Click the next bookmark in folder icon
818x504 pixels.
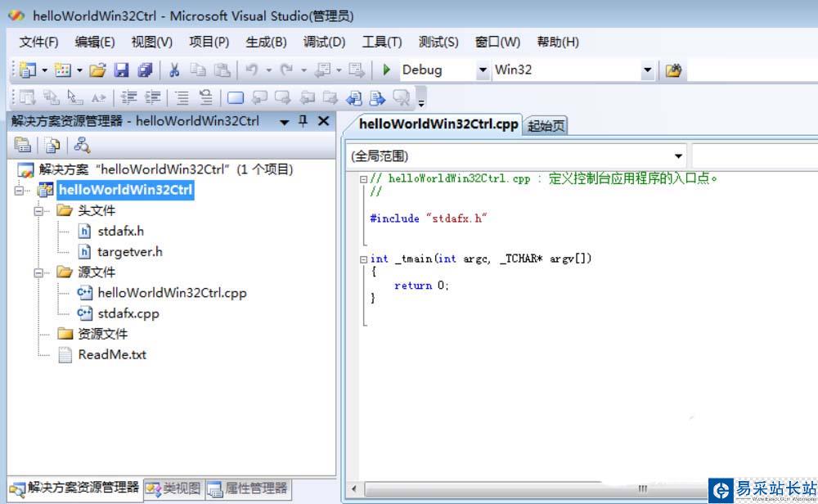(x=330, y=97)
